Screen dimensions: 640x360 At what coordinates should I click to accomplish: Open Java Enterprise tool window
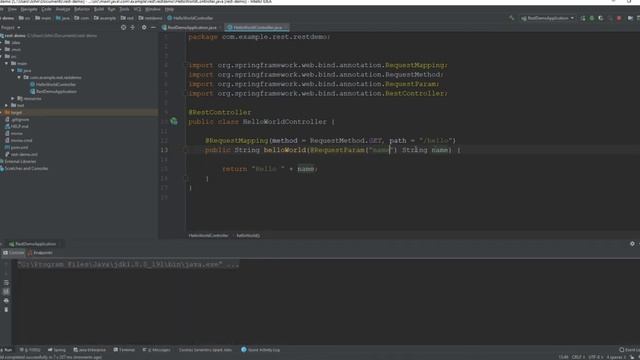(89, 350)
